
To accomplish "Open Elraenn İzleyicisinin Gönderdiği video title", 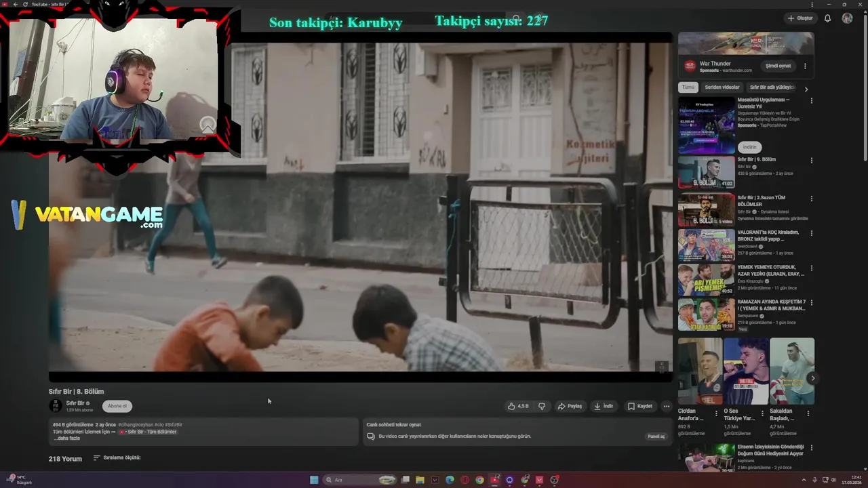I will click(x=770, y=450).
